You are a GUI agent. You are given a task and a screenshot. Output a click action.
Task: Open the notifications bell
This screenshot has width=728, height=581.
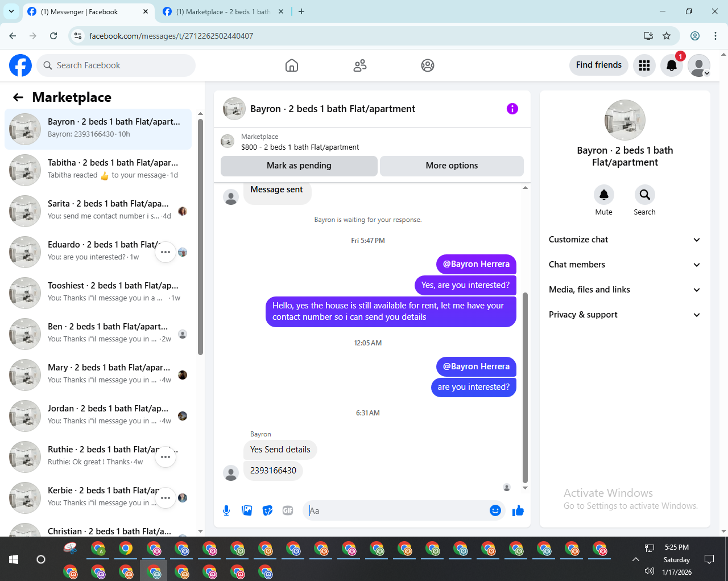(672, 65)
